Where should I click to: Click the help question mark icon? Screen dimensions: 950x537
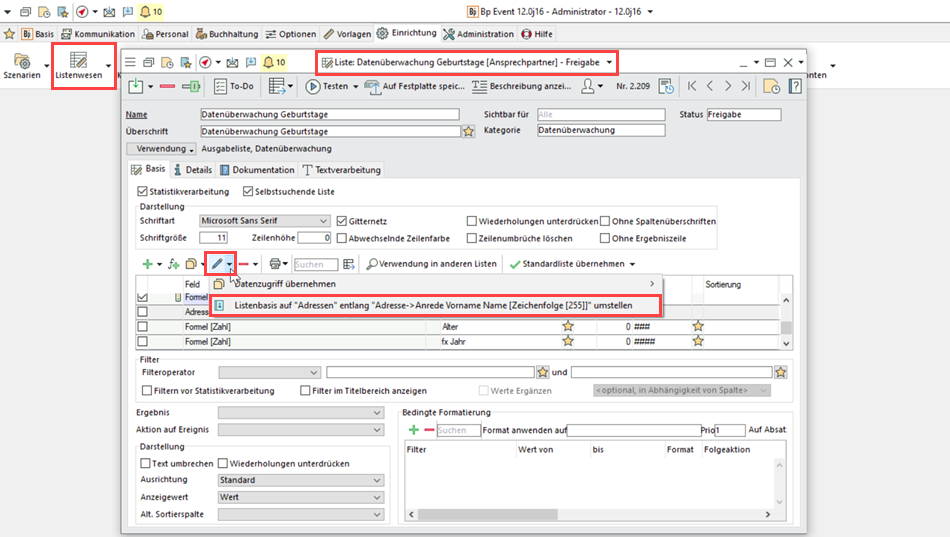pyautogui.click(x=795, y=87)
